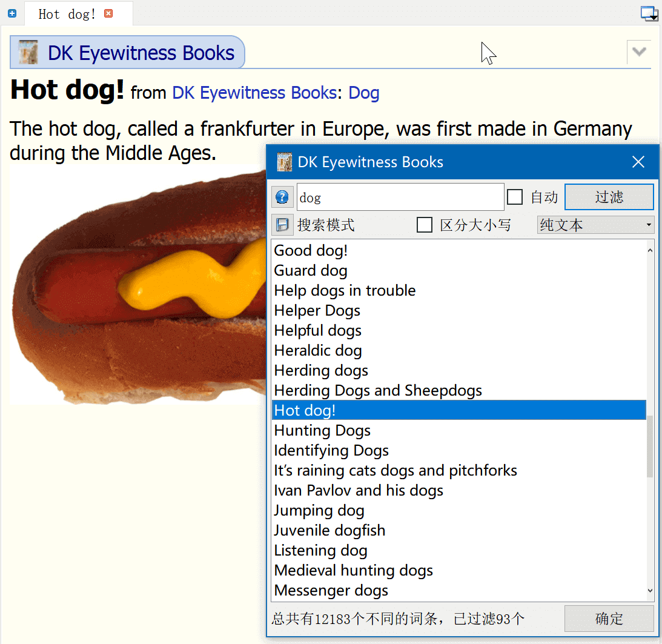Image resolution: width=662 pixels, height=644 pixels.
Task: Click the window list icon at top right
Action: (x=649, y=13)
